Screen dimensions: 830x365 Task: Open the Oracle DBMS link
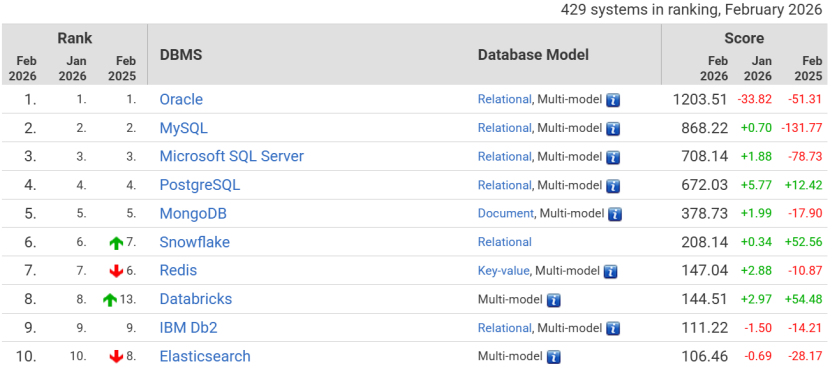point(181,99)
